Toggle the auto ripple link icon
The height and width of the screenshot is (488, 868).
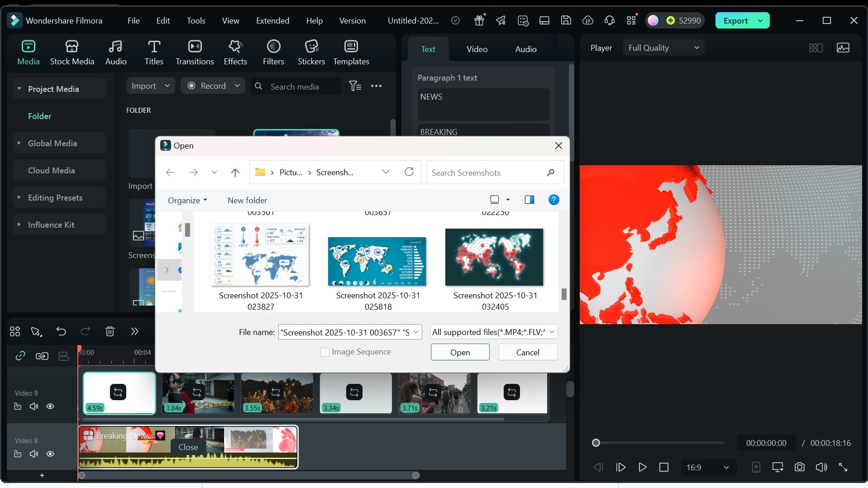(42, 356)
